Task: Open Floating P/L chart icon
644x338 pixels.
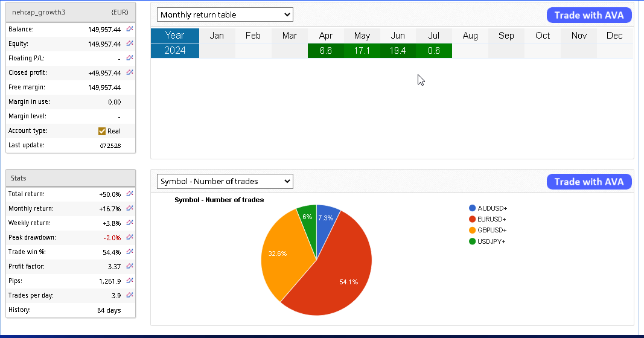Action: (x=129, y=58)
